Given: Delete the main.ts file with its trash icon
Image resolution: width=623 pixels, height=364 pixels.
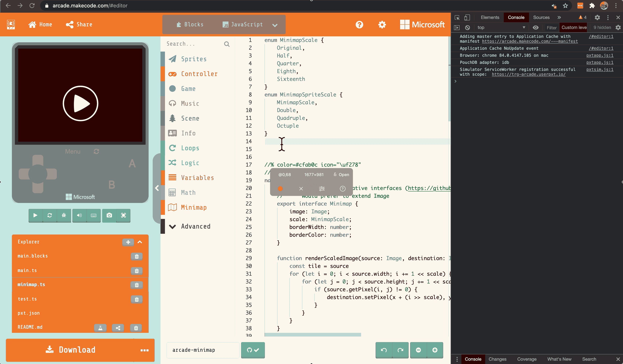Looking at the screenshot, I should click(137, 271).
